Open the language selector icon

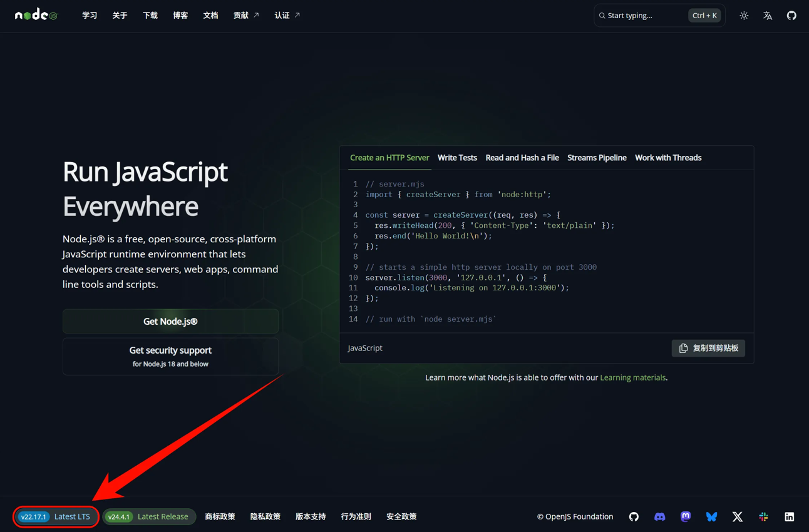pos(768,16)
